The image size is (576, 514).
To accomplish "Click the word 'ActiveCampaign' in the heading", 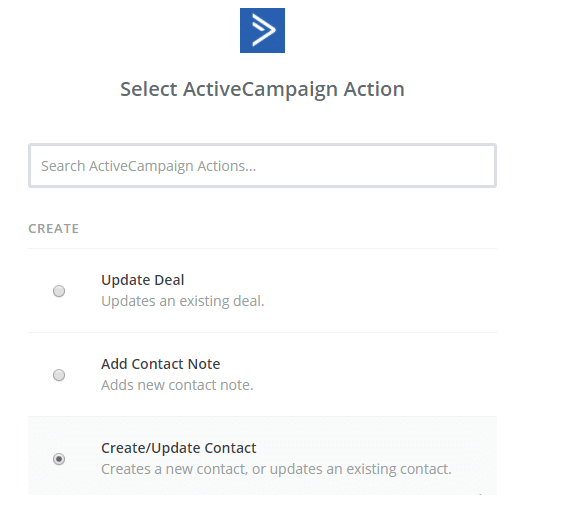I will 260,89.
